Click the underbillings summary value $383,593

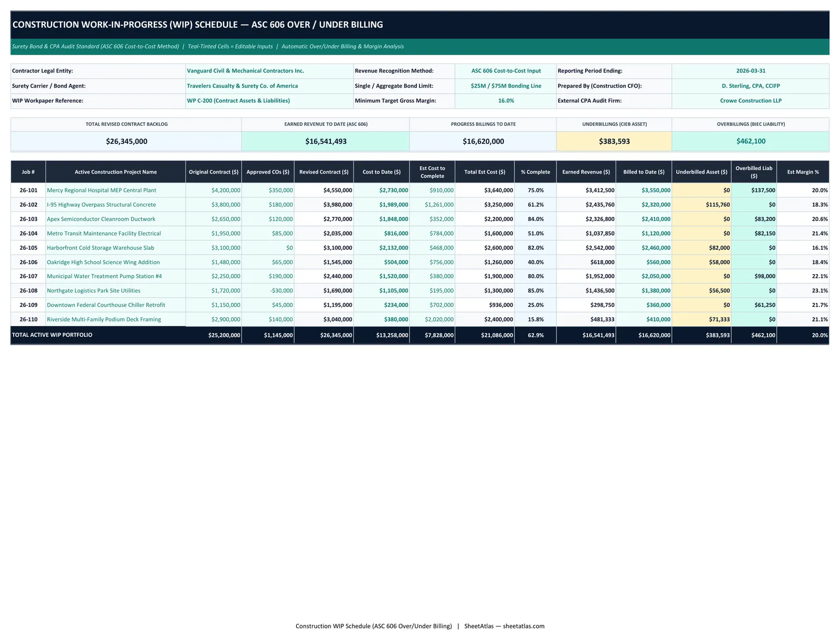[x=614, y=142]
